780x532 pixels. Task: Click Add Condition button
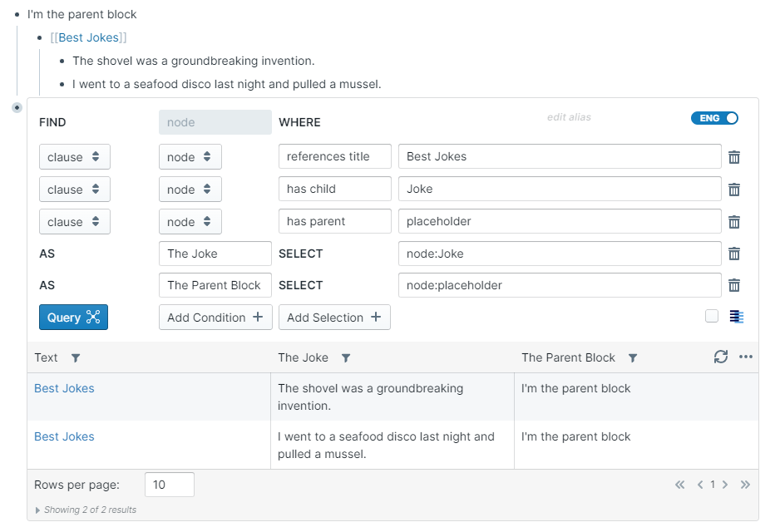point(215,318)
